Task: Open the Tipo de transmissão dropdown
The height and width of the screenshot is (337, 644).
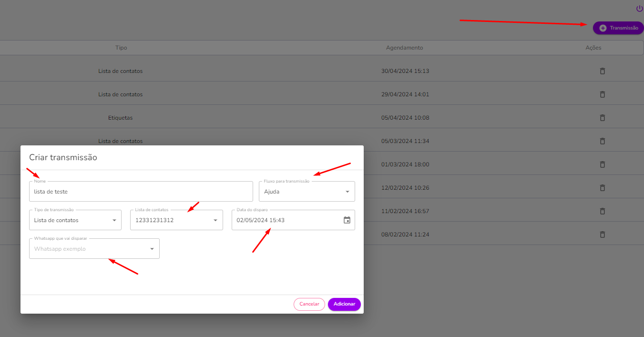Action: pyautogui.click(x=75, y=220)
